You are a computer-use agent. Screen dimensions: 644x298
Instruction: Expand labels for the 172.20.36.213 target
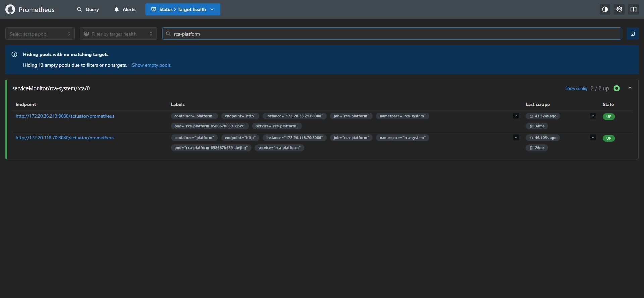click(x=516, y=116)
